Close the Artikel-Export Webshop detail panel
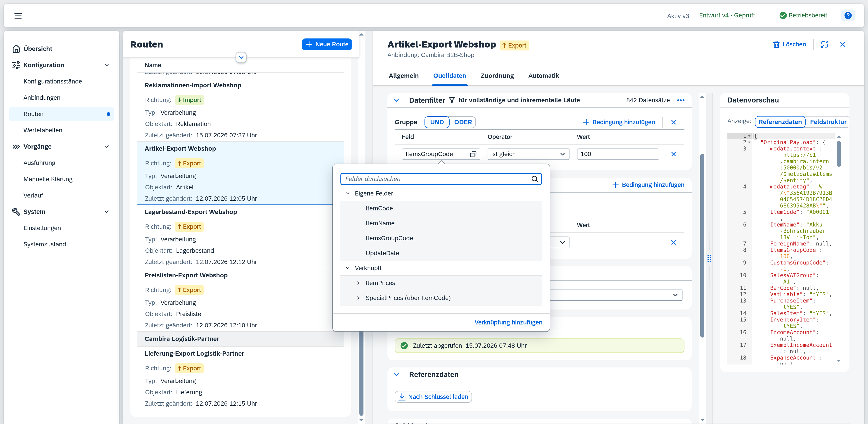This screenshot has width=868, height=424. [x=842, y=45]
